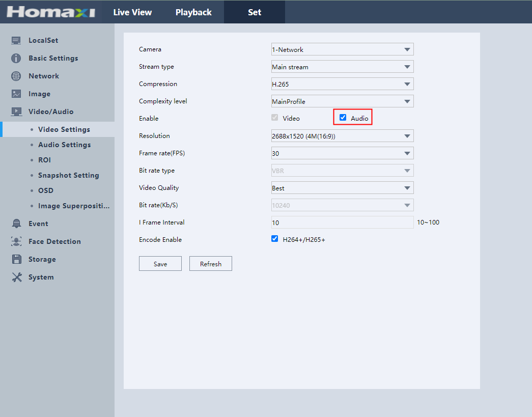Screen dimensions: 532x417
Task: Open the Frame rate(FPS) dropdown
Action: pyautogui.click(x=342, y=153)
